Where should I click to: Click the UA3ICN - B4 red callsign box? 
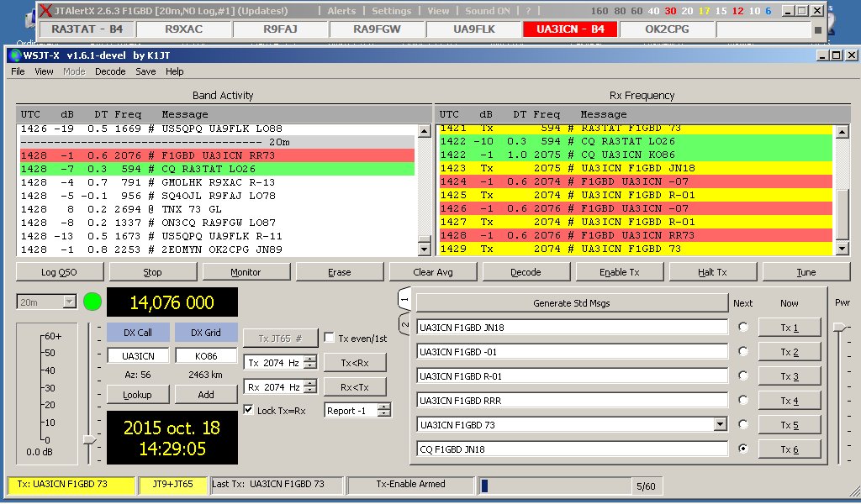(x=570, y=29)
